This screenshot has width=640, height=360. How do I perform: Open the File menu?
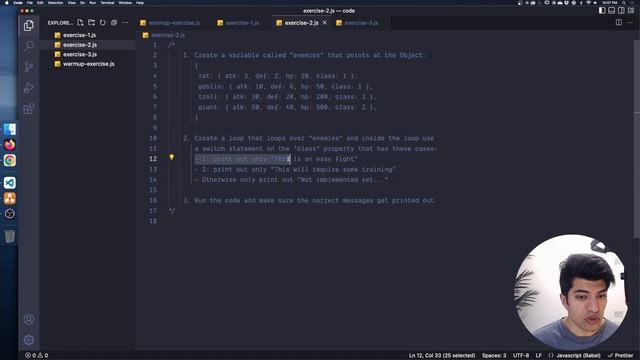click(30, 2)
